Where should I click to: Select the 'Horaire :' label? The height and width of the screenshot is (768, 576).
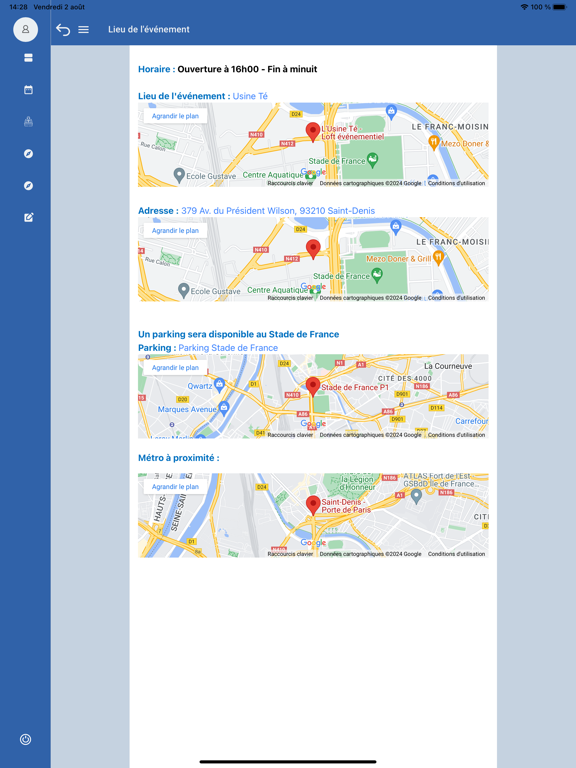tap(156, 69)
